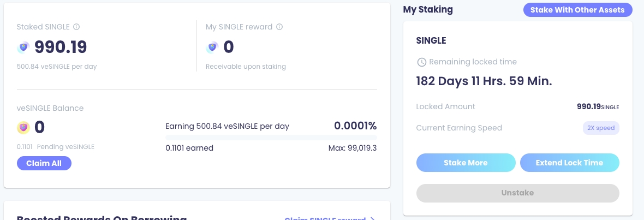Click the My Staking section heading
The image size is (644, 220).
(x=428, y=9)
